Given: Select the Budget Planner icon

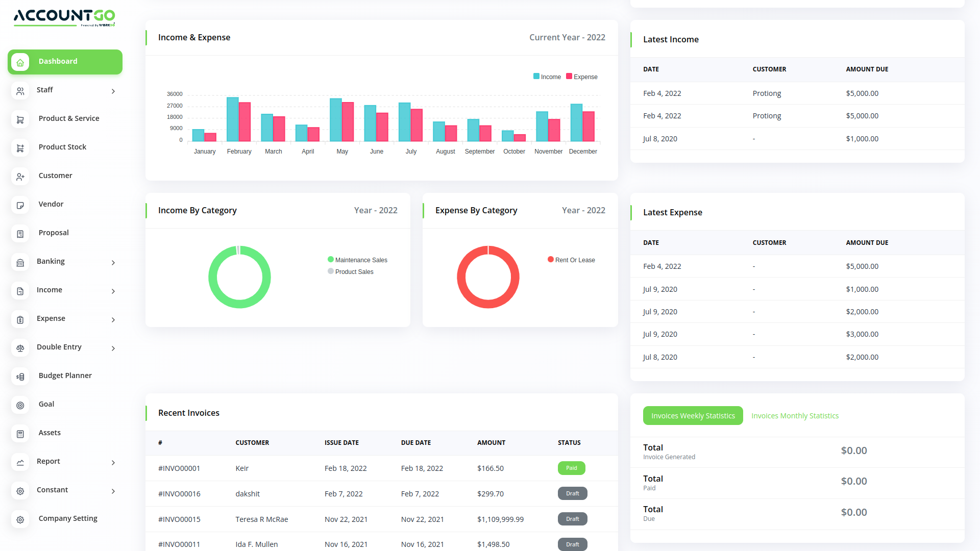Looking at the screenshot, I should [20, 377].
